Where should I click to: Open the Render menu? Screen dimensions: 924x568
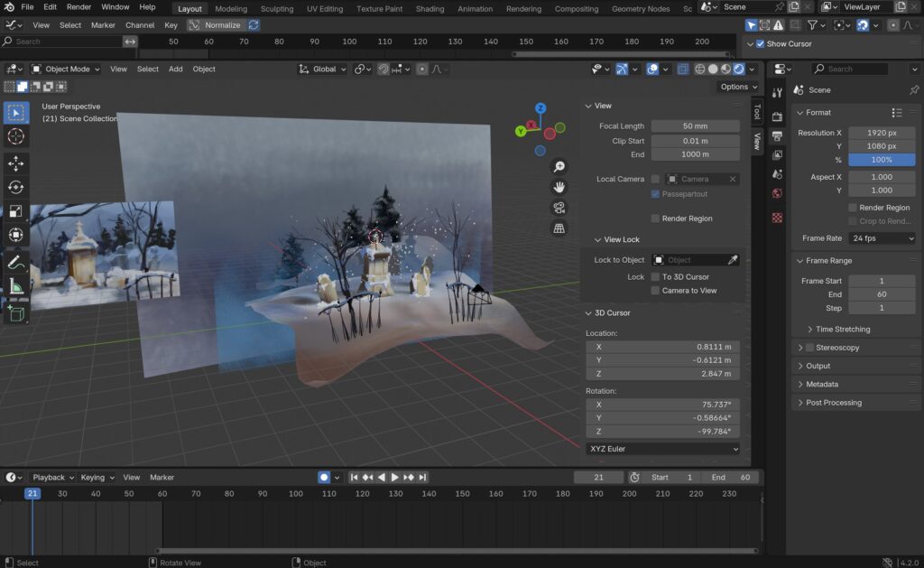tap(79, 7)
